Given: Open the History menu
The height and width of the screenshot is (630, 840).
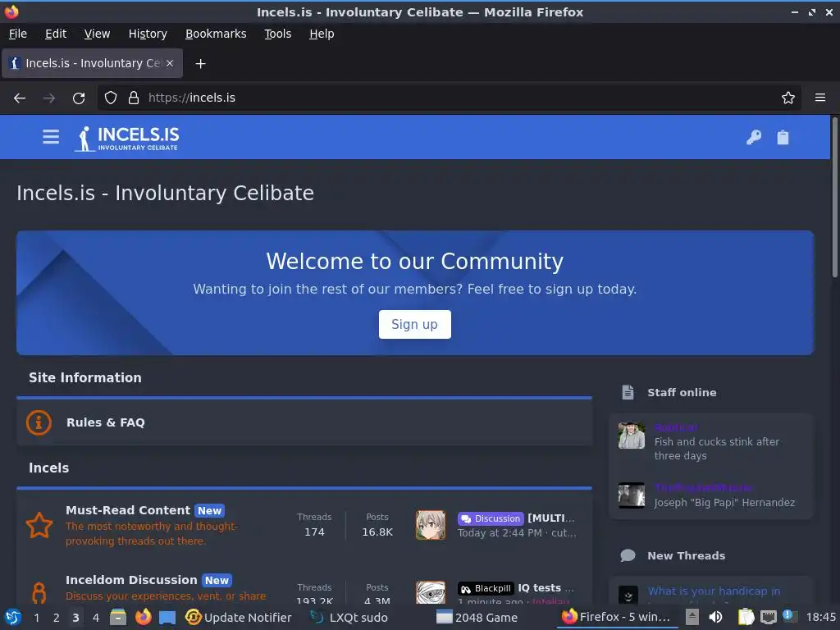Looking at the screenshot, I should pos(148,34).
